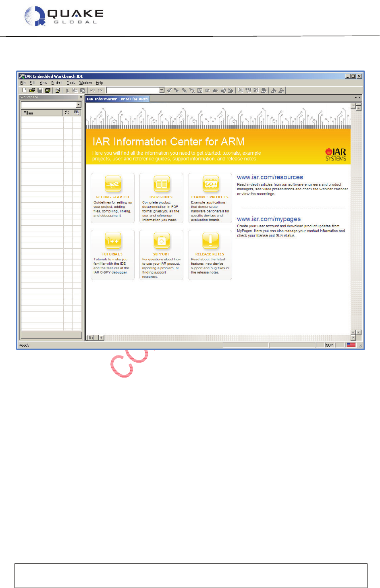Screen dimensions: 380x588
Task: Click the vertical scrollbar up arrow
Action: 353,106
